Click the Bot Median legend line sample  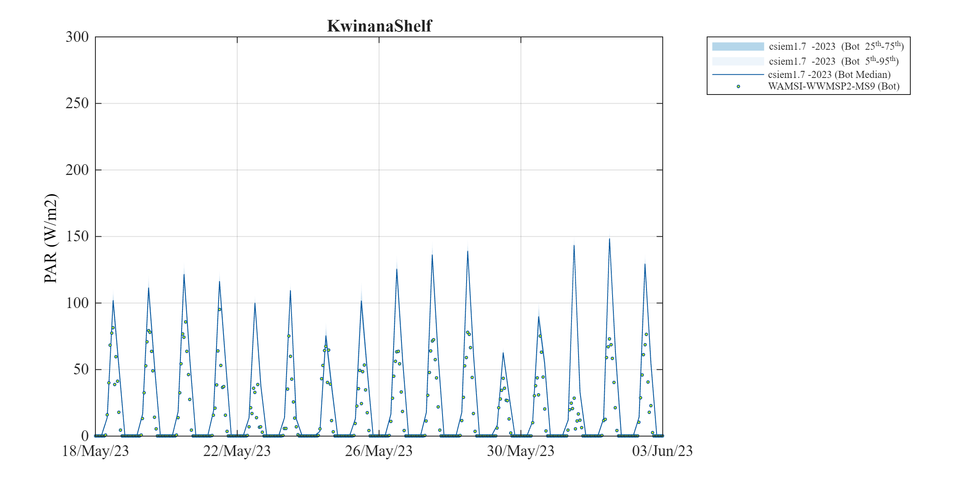(x=737, y=75)
